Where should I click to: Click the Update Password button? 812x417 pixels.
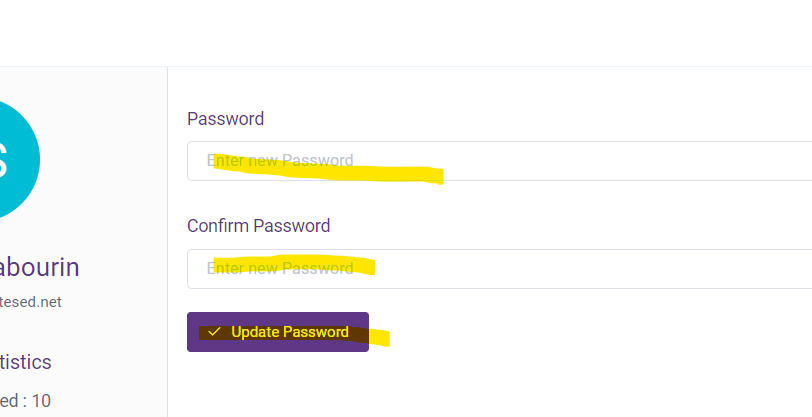[x=278, y=332]
